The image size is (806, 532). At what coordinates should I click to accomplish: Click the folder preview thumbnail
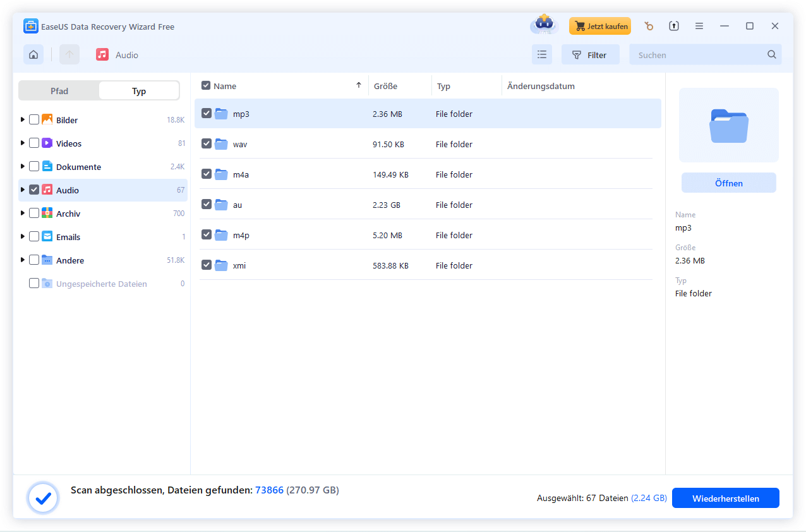(x=728, y=125)
